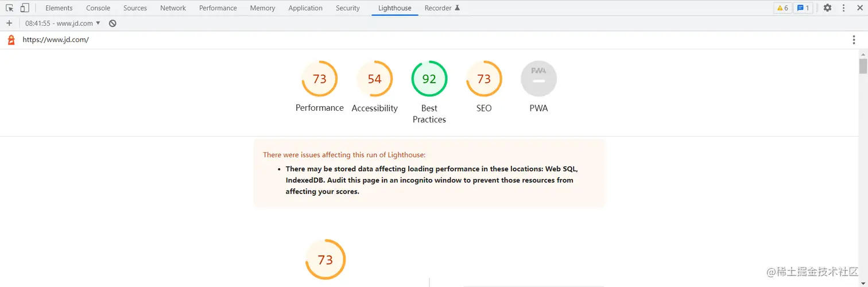Click the inspect element picker icon
Screen dimensions: 868x287
pos(10,8)
